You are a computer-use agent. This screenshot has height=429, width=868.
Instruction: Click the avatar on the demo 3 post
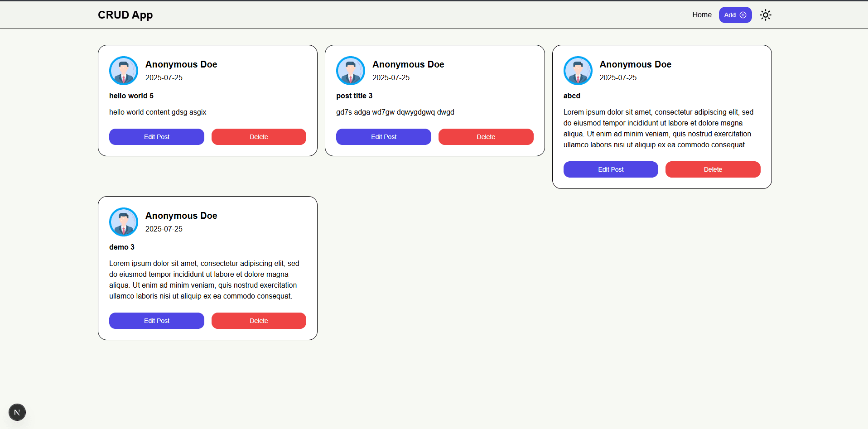[x=124, y=222]
